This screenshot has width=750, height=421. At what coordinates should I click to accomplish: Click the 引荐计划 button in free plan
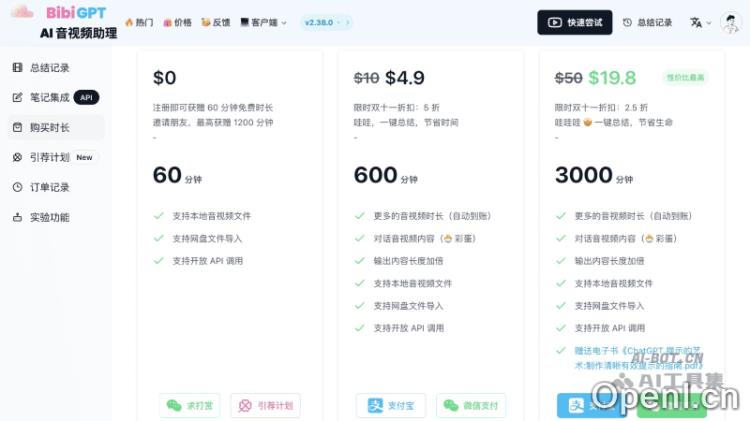tap(265, 405)
